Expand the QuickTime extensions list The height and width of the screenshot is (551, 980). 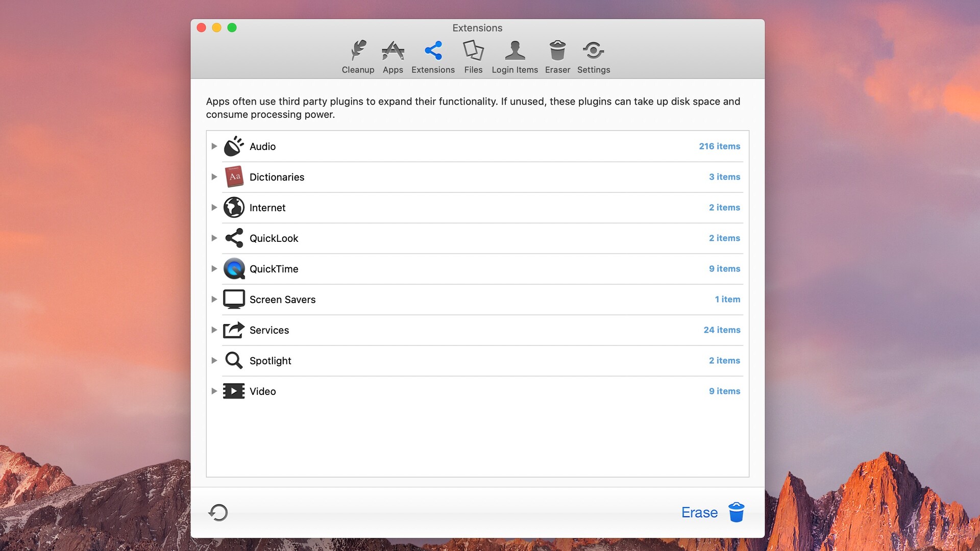pos(214,268)
